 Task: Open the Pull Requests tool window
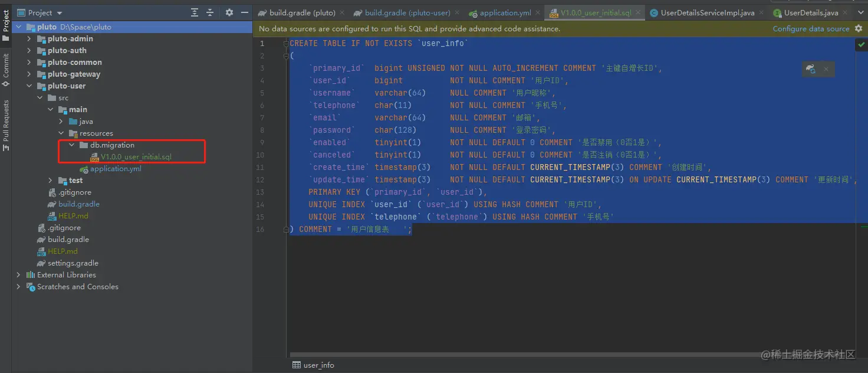[x=6, y=125]
